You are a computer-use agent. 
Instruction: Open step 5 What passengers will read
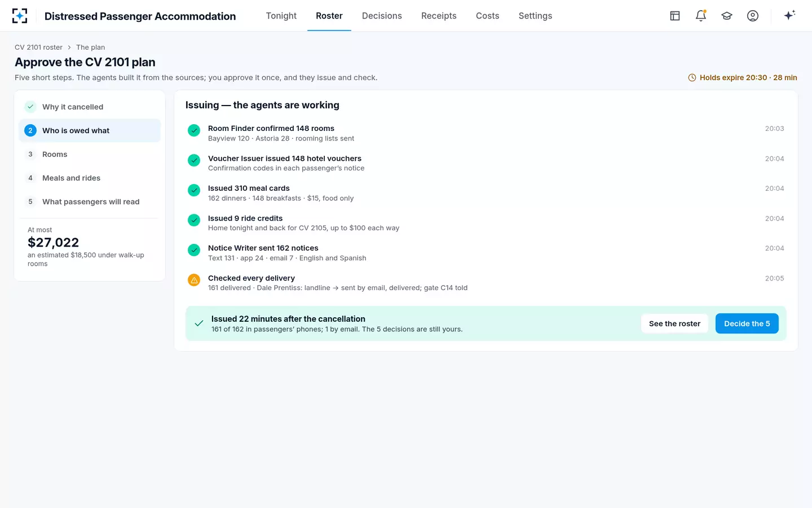[90, 202]
